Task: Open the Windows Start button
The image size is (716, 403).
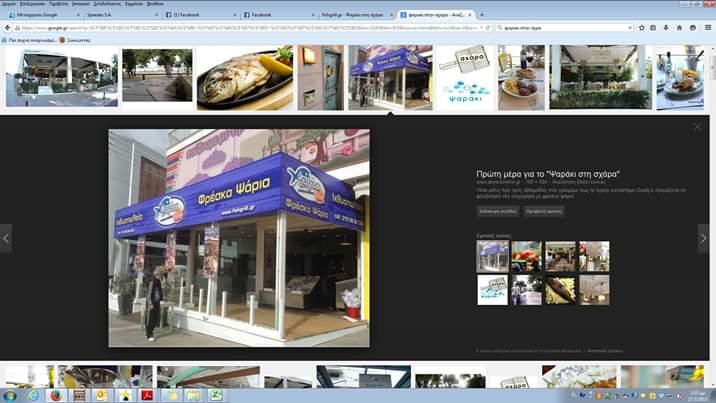Action: 10,396
